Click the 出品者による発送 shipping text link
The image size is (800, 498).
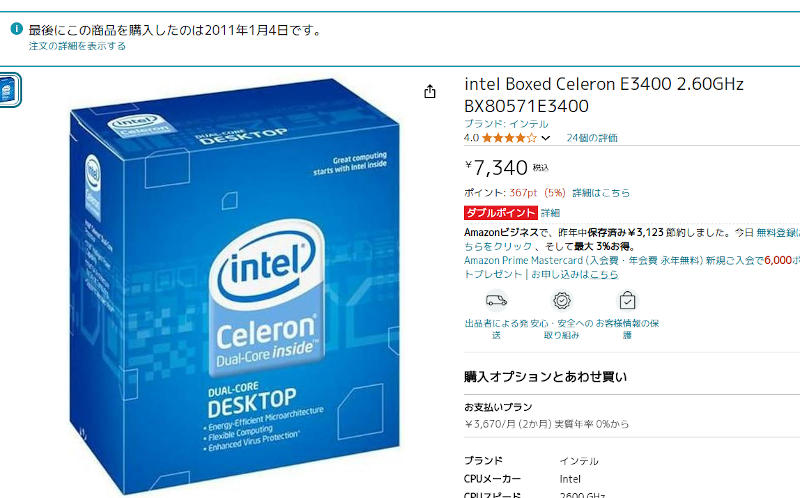click(x=496, y=329)
